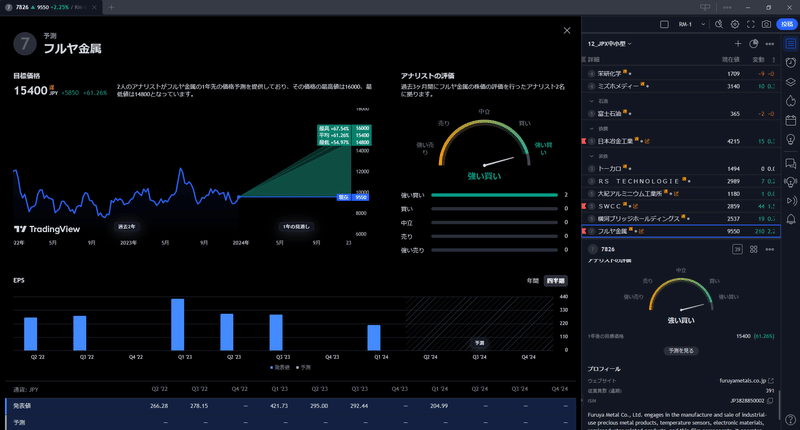Select the 大紀アルミニウム工業所 watchlist row

pyautogui.click(x=681, y=193)
